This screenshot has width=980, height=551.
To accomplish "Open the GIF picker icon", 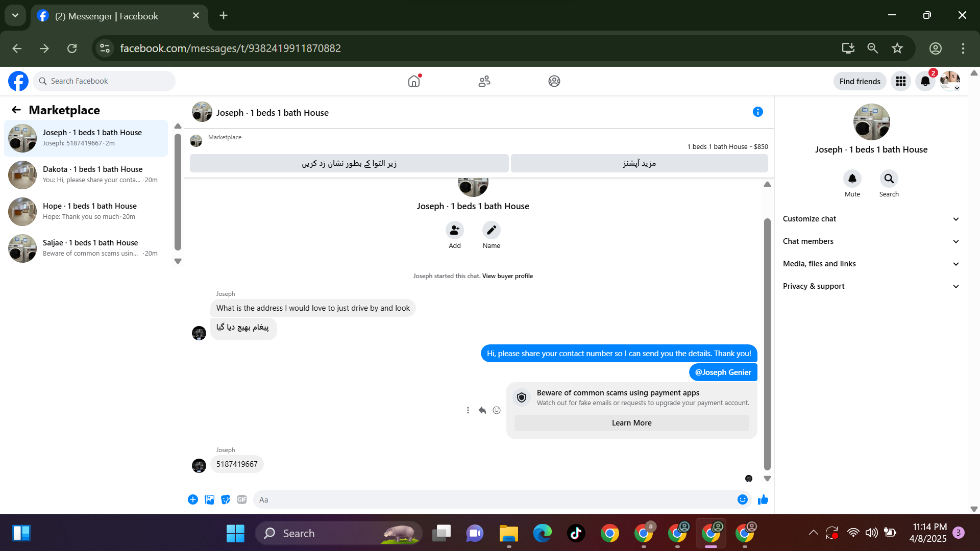I will (242, 499).
